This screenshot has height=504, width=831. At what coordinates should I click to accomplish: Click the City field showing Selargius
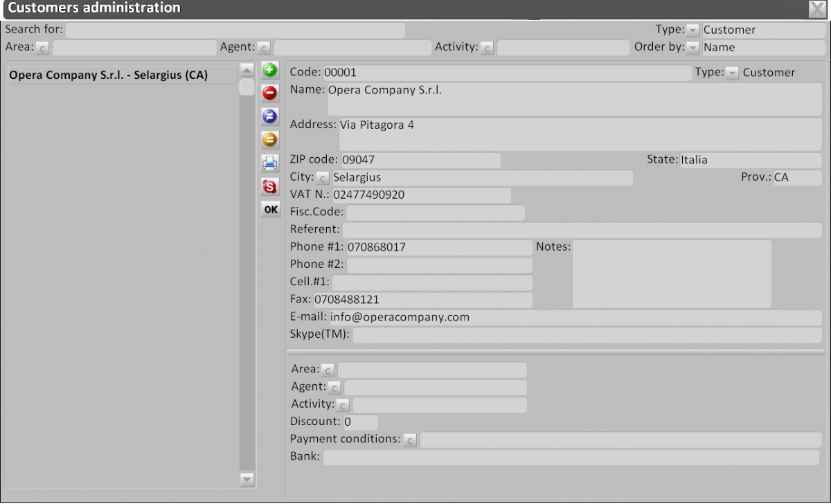[481, 178]
